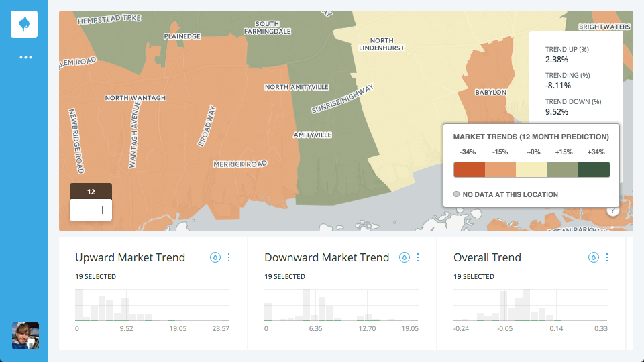Click the Babylon region on the map
The image size is (644, 362).
[x=490, y=92]
